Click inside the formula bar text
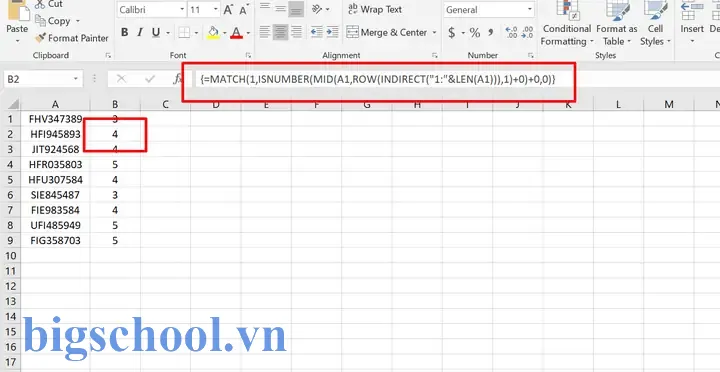 378,79
